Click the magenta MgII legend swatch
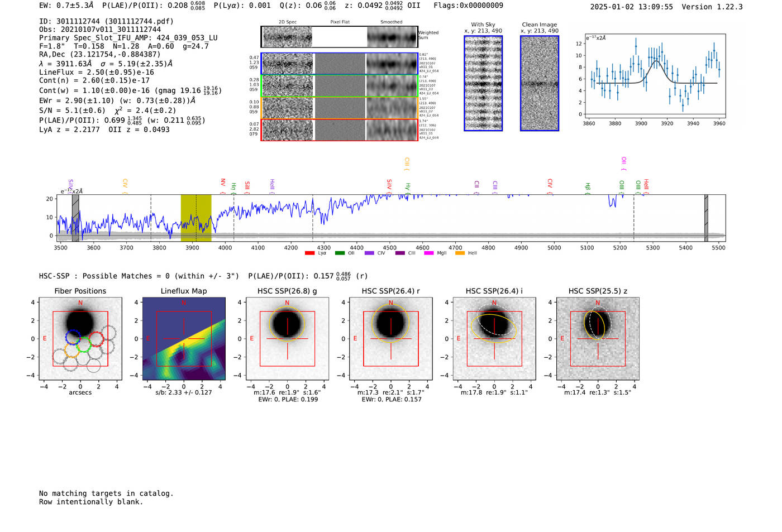Viewport: 782px width, 532px height. pos(429,253)
